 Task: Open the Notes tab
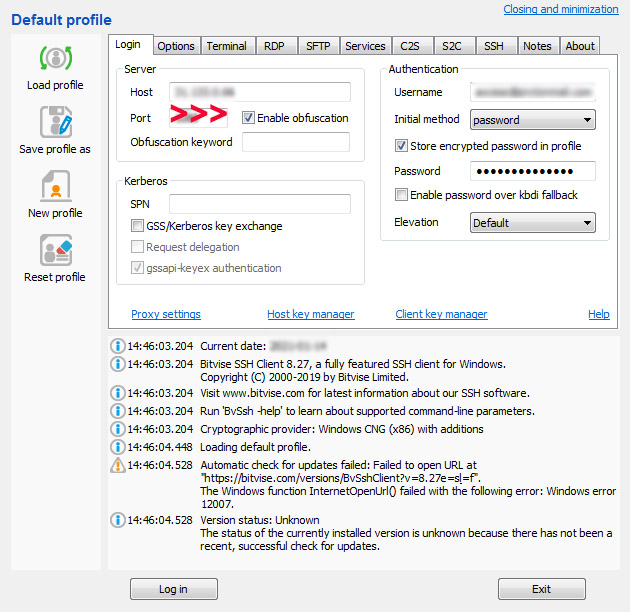[537, 46]
